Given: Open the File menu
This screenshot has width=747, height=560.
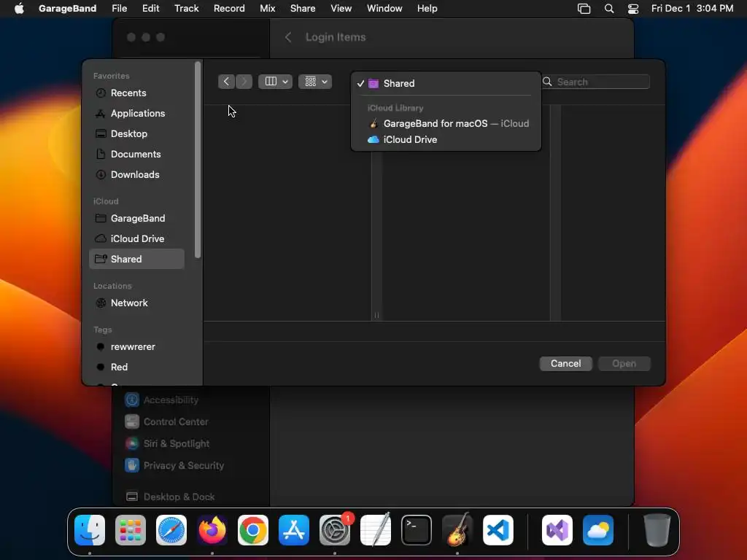Looking at the screenshot, I should (x=119, y=8).
